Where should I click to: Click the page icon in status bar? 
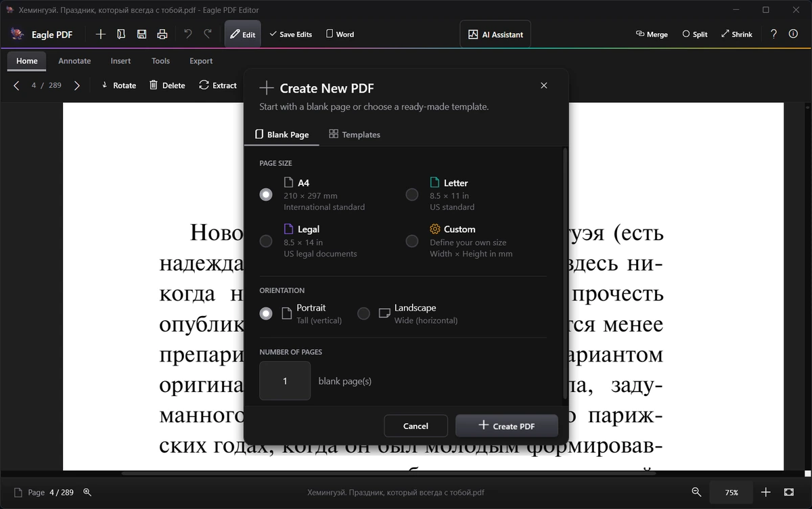coord(18,492)
